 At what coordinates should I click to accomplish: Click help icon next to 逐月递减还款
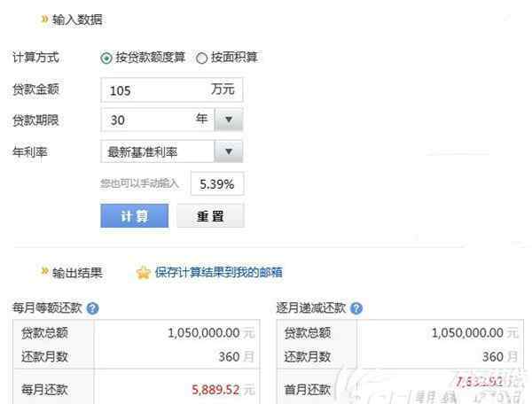tap(356, 308)
